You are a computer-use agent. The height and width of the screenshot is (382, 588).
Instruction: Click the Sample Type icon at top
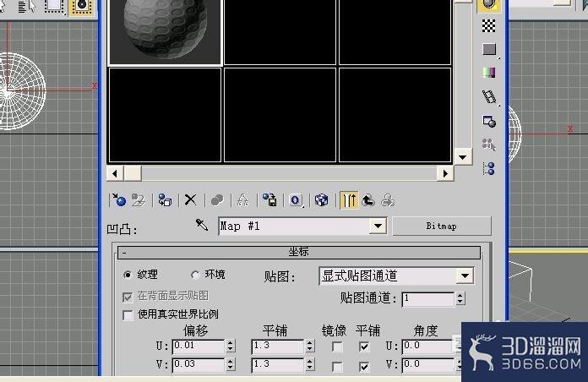(488, 5)
